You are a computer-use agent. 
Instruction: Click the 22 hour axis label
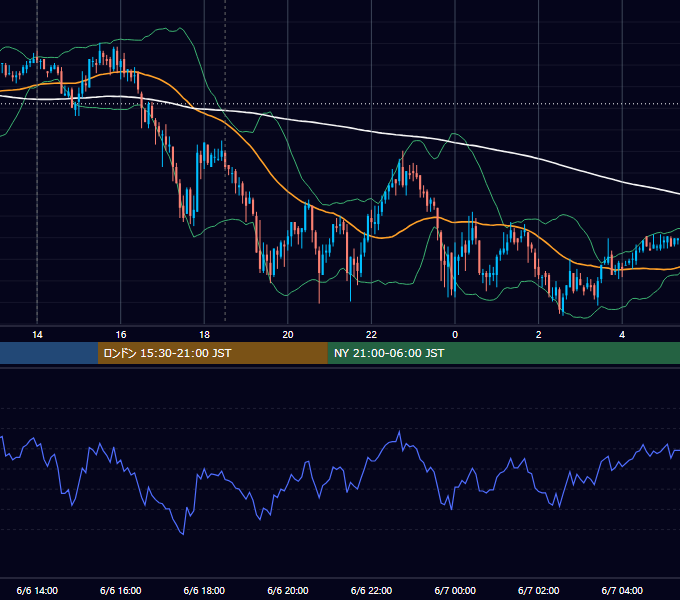click(x=371, y=335)
